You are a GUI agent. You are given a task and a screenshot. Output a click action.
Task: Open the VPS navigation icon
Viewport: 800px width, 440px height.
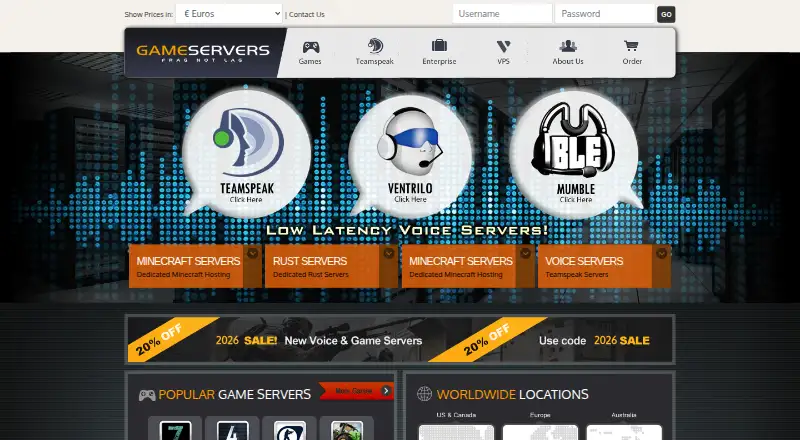click(503, 46)
